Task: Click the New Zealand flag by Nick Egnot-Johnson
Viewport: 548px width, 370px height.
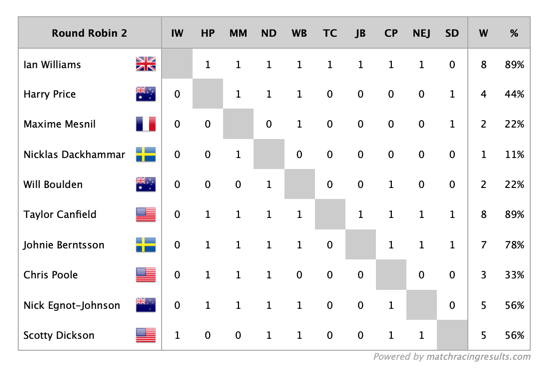Action: click(146, 305)
